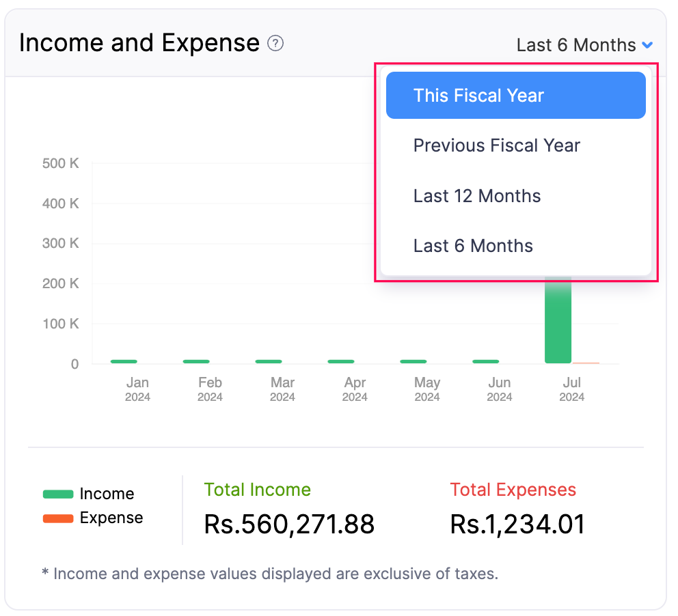The width and height of the screenshot is (678, 616).
Task: Select Last 12 Months option
Action: click(477, 196)
